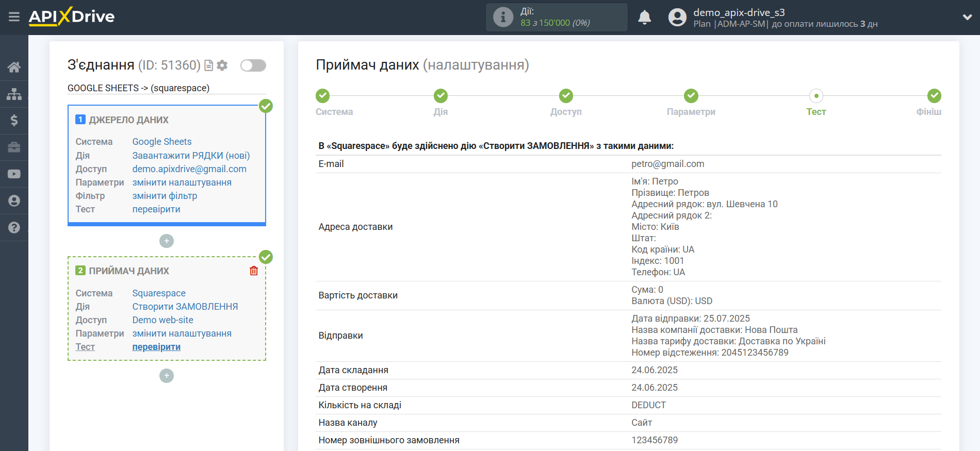Toggle the connection on/off switch
Viewport: 980px width, 451px height.
point(253,65)
